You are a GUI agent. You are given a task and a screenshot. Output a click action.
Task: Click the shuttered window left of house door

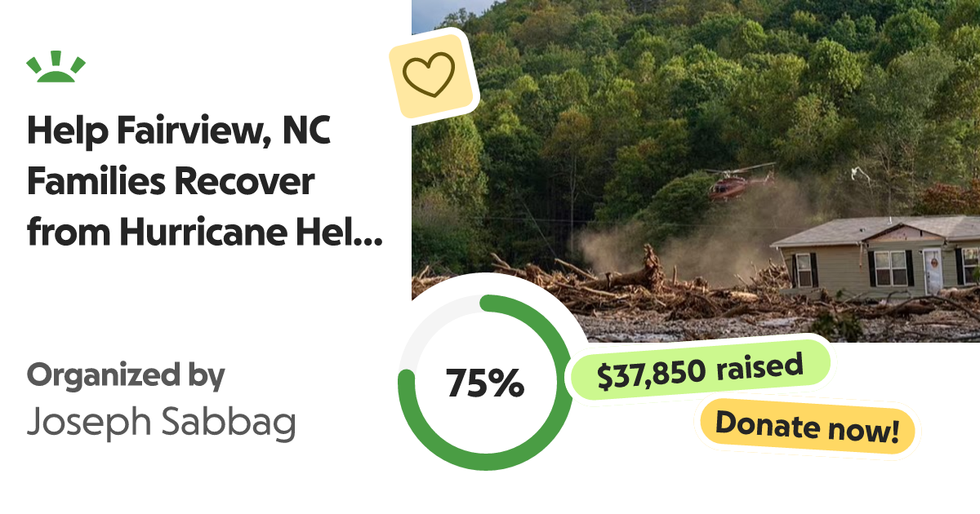[x=891, y=268]
